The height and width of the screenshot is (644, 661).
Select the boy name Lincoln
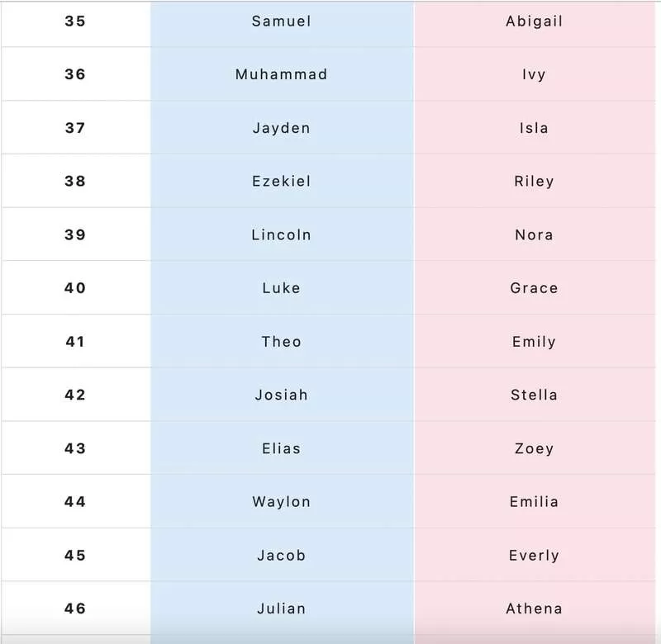pyautogui.click(x=281, y=234)
